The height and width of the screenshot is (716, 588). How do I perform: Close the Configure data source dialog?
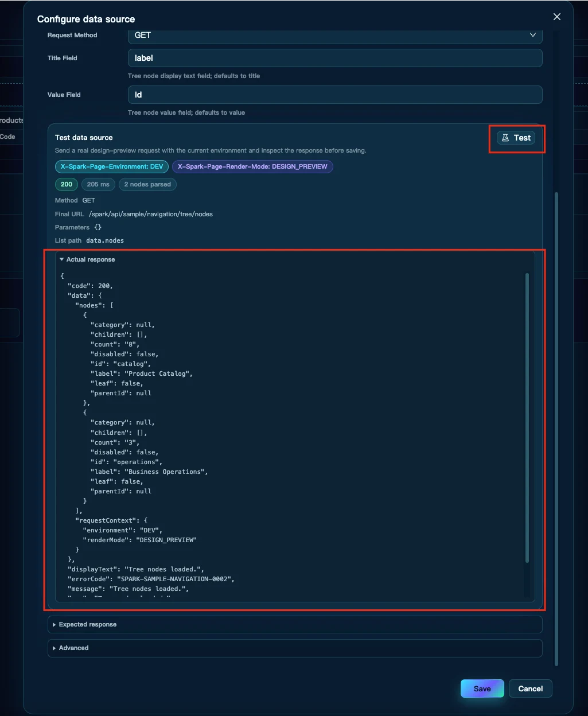click(x=556, y=17)
